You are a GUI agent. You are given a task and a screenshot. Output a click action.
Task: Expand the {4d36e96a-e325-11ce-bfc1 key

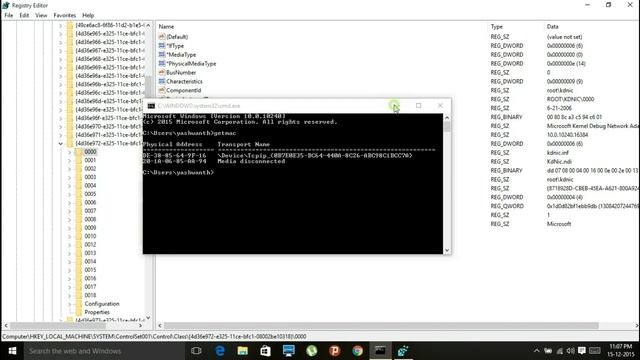click(60, 76)
